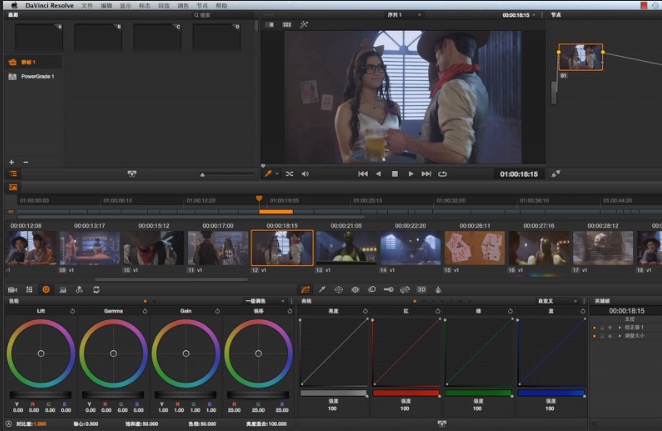The image size is (662, 431).
Task: Jump to the previous clip
Action: tap(363, 173)
